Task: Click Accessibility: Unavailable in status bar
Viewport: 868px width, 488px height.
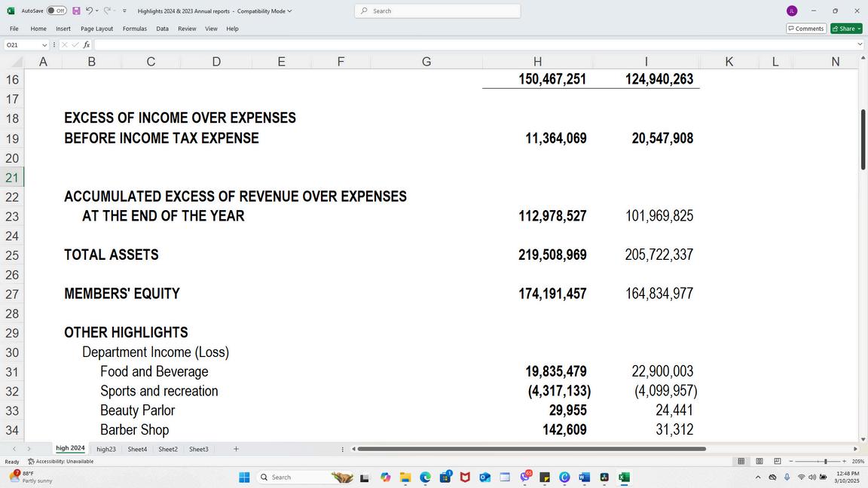Action: (x=61, y=462)
